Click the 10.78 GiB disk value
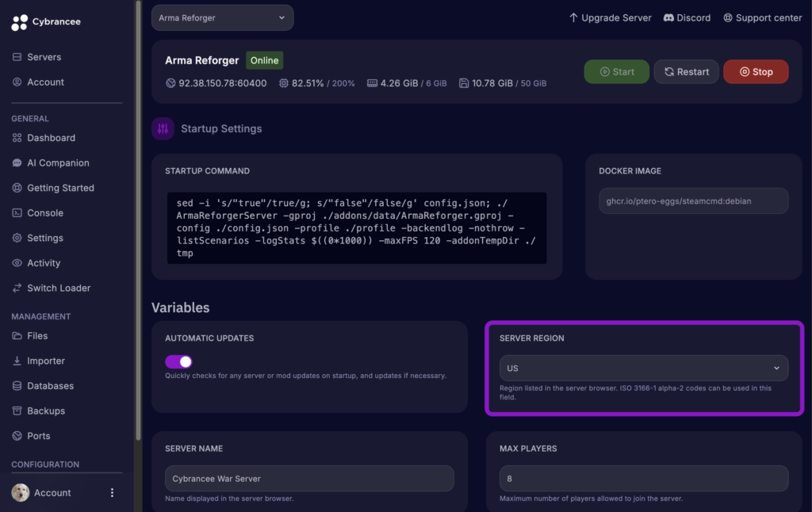Viewport: 812px width, 512px height. point(492,83)
